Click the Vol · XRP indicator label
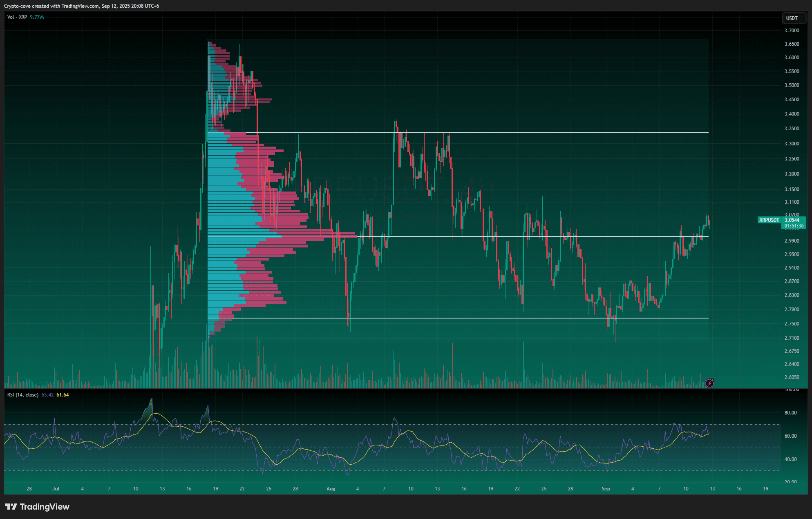This screenshot has width=812, height=519. (x=17, y=17)
